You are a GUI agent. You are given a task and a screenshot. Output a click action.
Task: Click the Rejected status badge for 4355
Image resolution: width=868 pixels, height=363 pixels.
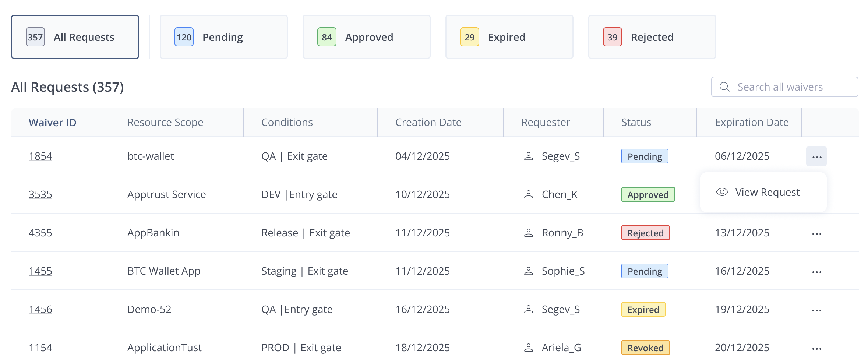[x=645, y=233]
